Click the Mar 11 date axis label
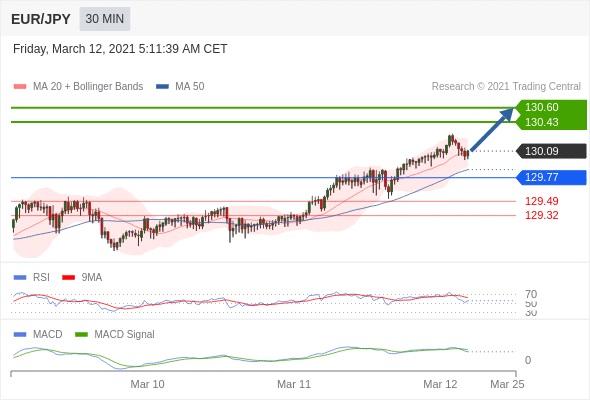590x400 pixels. tap(294, 384)
